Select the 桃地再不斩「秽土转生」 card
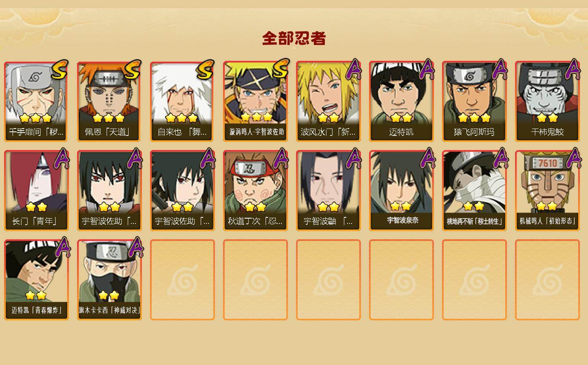 474,191
